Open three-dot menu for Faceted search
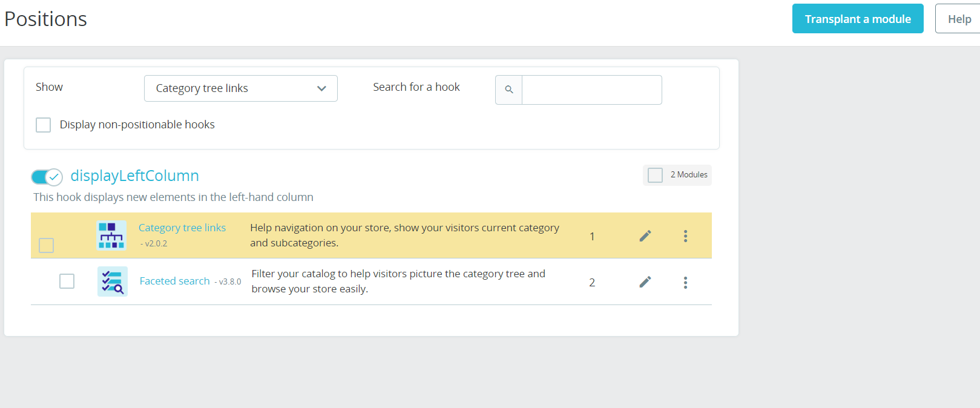This screenshot has height=408, width=980. [685, 283]
